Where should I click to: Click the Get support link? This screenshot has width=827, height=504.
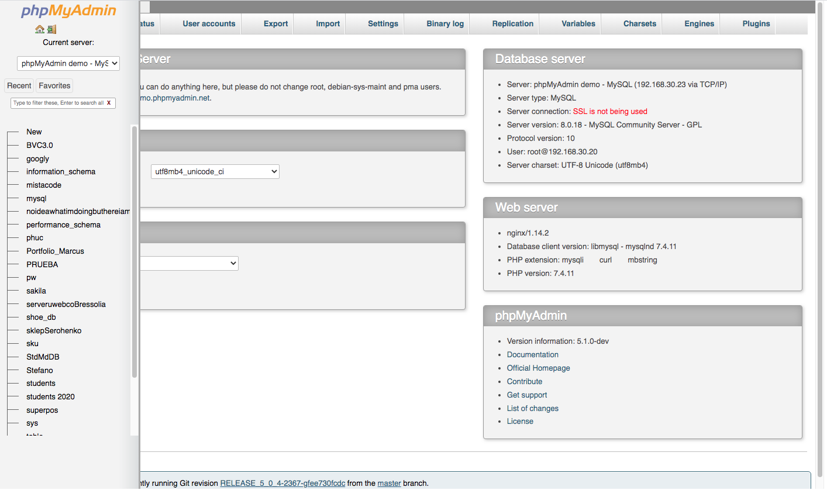click(527, 395)
